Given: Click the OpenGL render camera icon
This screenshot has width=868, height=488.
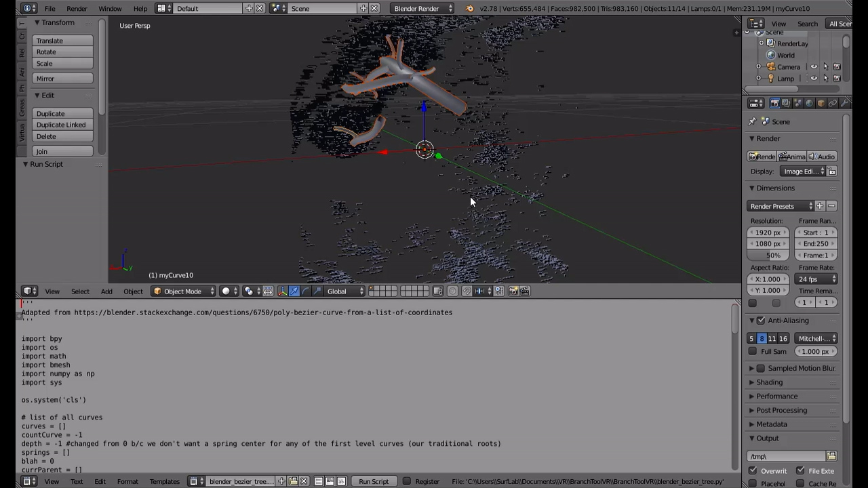Looking at the screenshot, I should [x=513, y=291].
